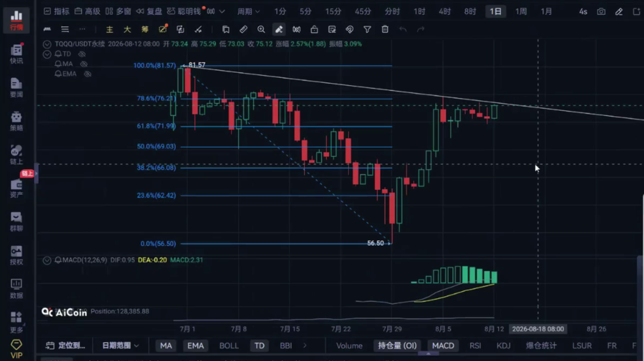Toggle MA indicator visibility eye

point(83,64)
